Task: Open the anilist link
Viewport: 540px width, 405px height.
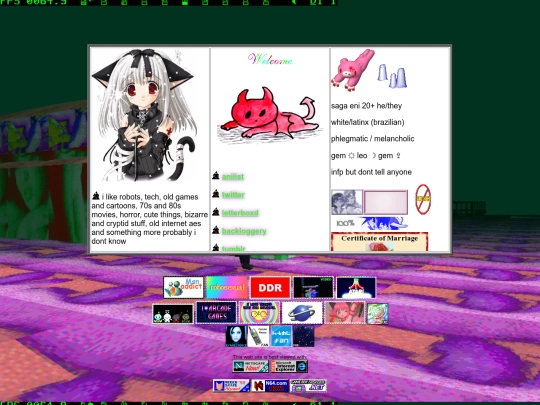Action: pyautogui.click(x=233, y=177)
